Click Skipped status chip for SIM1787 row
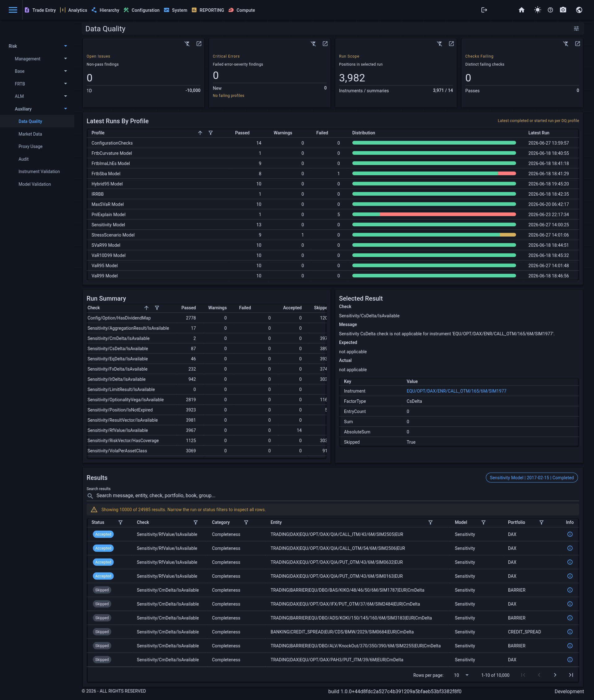This screenshot has width=594, height=700. point(102,590)
